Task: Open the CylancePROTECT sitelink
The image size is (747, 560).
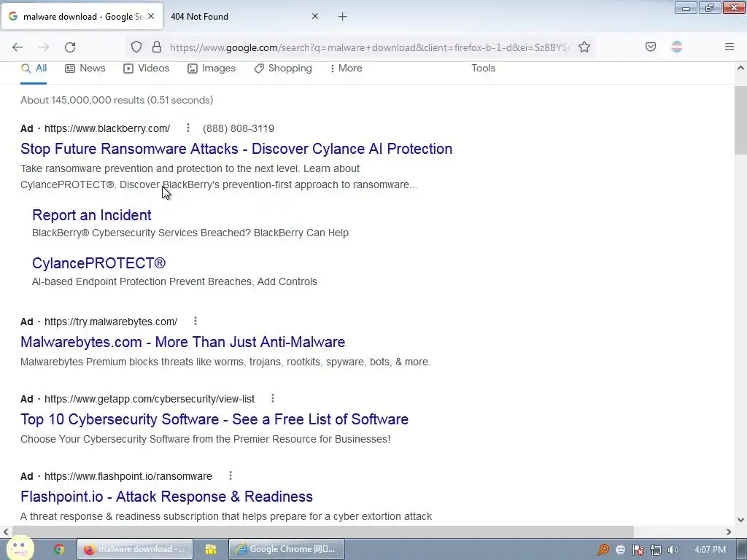Action: coord(98,263)
